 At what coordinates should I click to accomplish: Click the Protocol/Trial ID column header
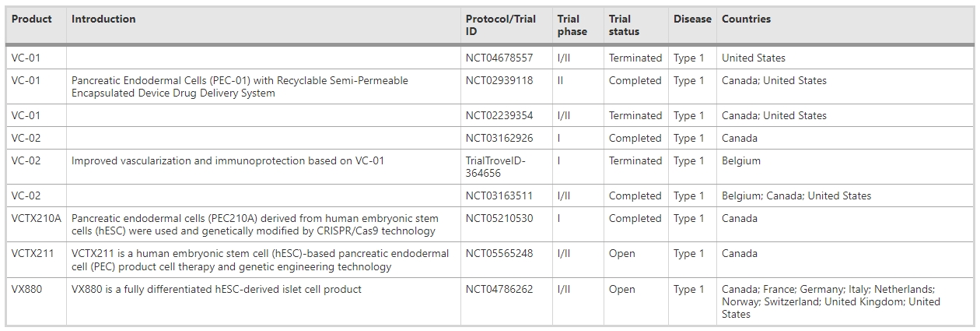tap(501, 25)
